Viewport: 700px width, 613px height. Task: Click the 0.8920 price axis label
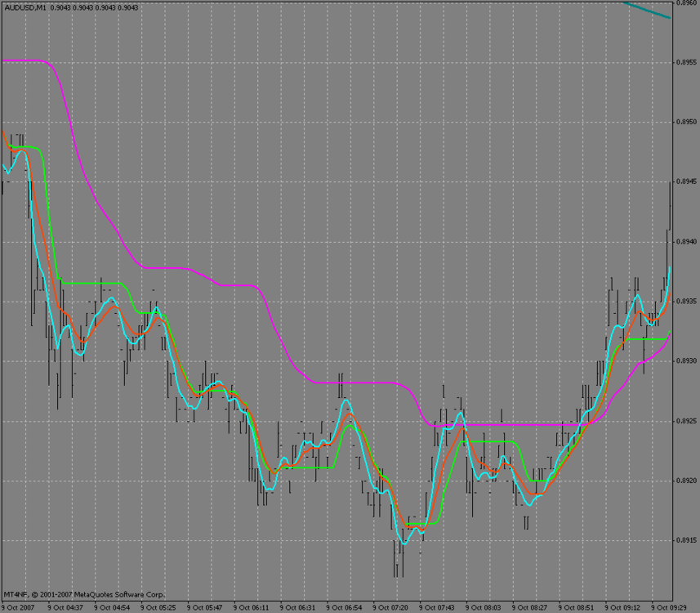(x=686, y=481)
